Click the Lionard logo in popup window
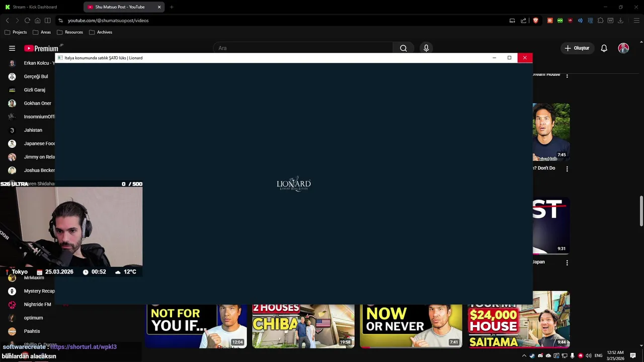This screenshot has height=362, width=644. [x=294, y=184]
